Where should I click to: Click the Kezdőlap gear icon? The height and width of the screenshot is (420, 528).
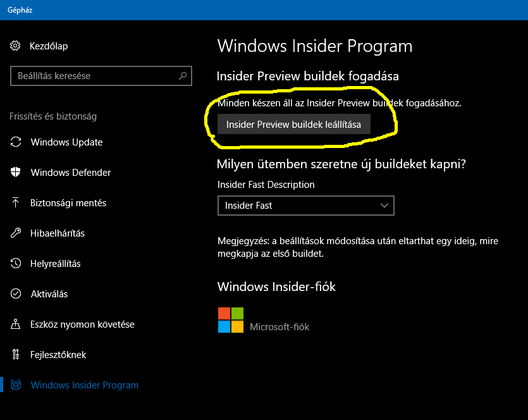pyautogui.click(x=15, y=46)
